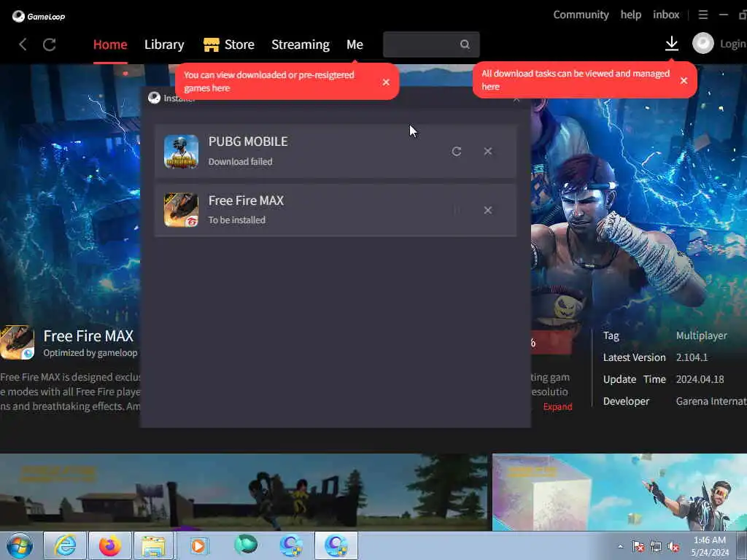Click the Free Fire MAX icon in the installer
The width and height of the screenshot is (747, 560).
[181, 210]
